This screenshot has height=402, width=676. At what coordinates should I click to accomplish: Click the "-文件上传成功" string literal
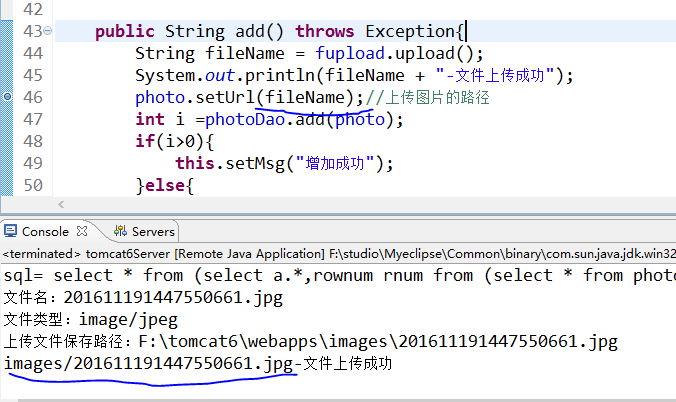495,75
